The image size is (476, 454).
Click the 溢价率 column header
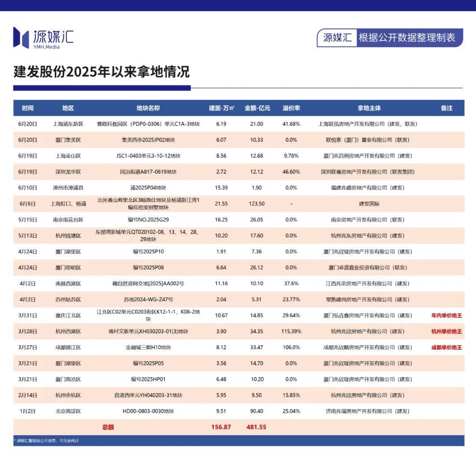[291, 108]
